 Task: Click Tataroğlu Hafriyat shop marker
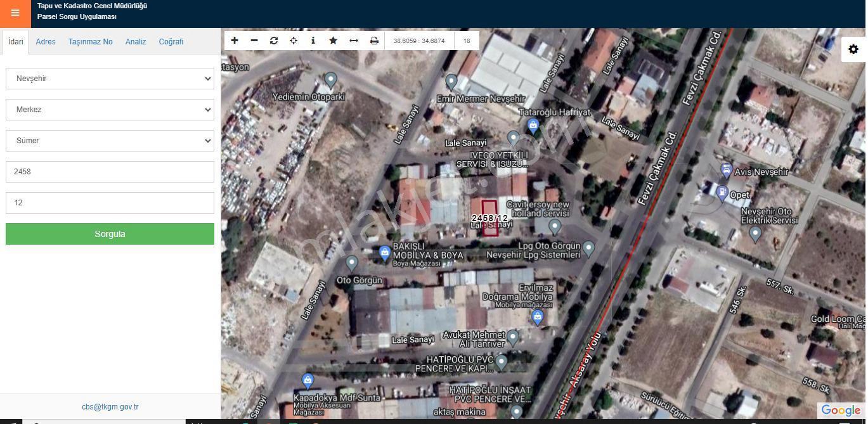click(533, 125)
